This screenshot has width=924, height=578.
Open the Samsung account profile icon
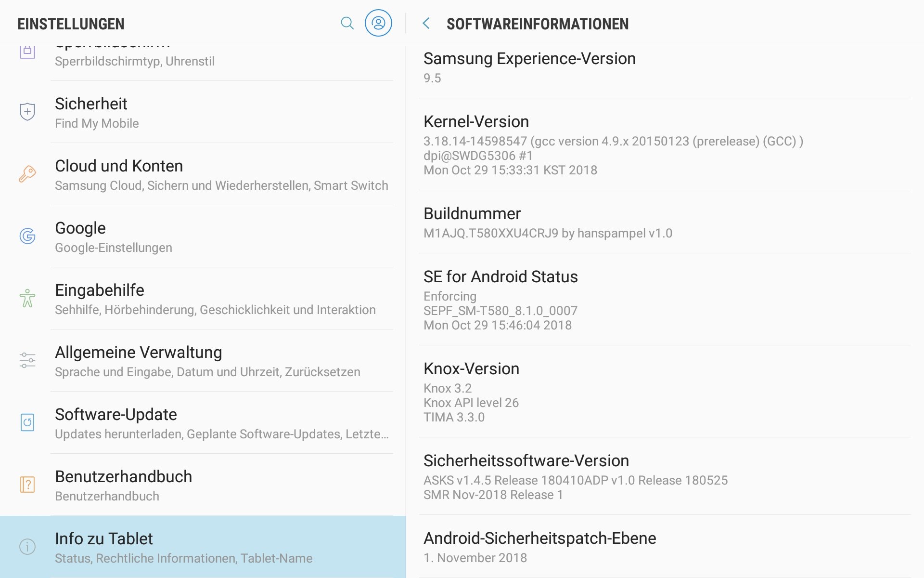(x=378, y=23)
